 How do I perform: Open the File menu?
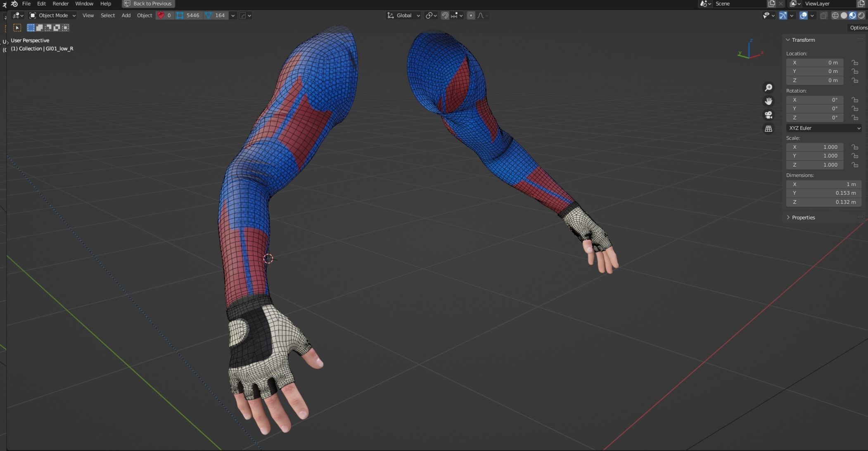point(26,4)
